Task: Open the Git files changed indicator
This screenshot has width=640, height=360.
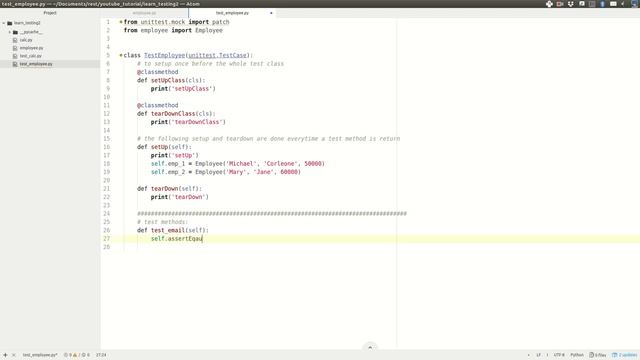Action: (x=598, y=355)
